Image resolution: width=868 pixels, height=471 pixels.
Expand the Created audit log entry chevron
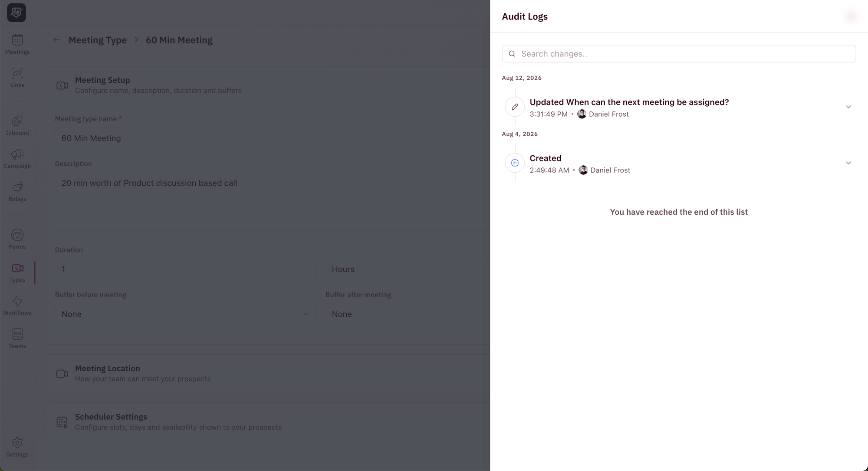[848, 163]
